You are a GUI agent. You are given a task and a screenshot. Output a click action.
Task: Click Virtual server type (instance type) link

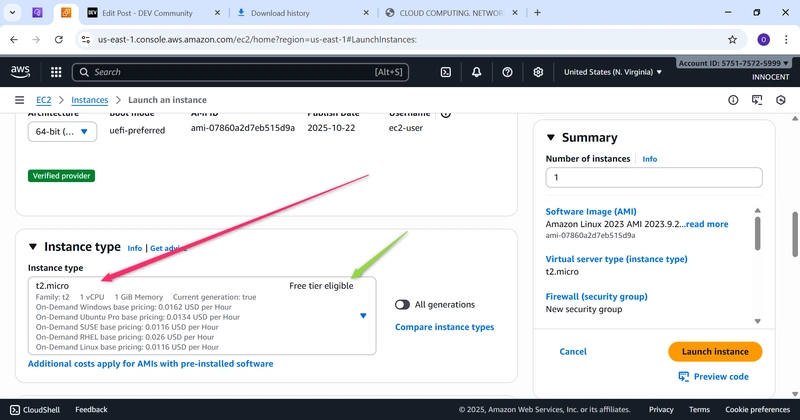pos(616,259)
